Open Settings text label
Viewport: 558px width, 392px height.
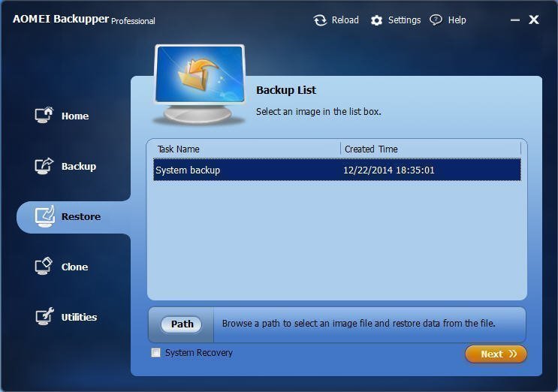point(404,20)
